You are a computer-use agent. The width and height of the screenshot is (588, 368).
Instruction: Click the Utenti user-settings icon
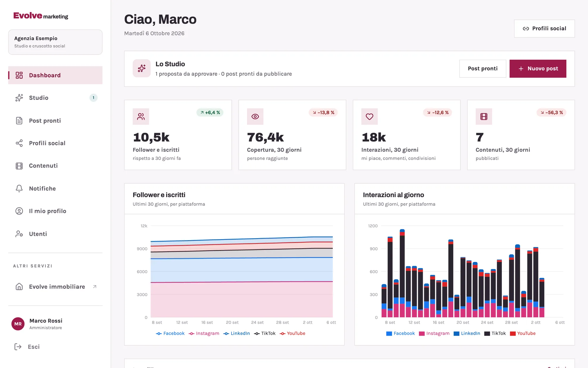point(19,234)
